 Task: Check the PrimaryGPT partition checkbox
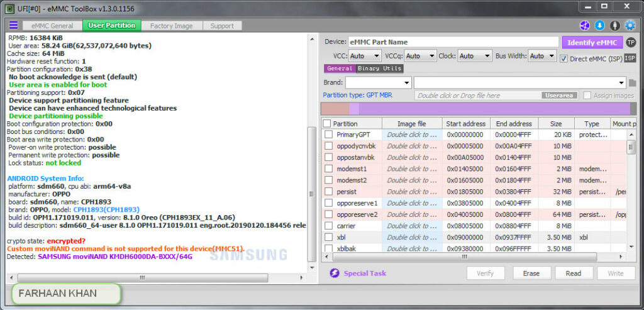pos(328,135)
